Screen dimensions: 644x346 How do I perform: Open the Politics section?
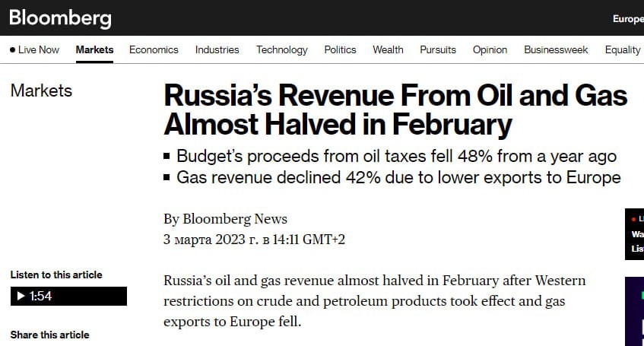(340, 50)
